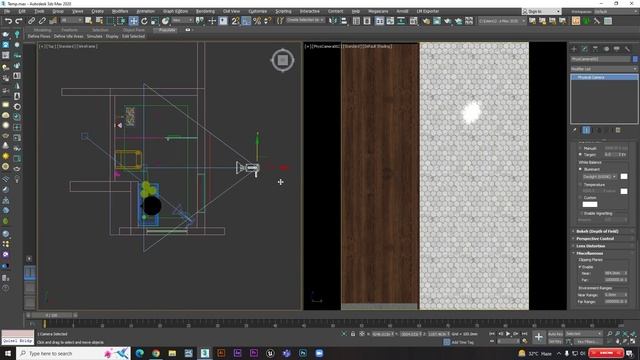This screenshot has width=640, height=360.
Task: Collapse the Miscellaneous rollout
Action: click(x=603, y=253)
